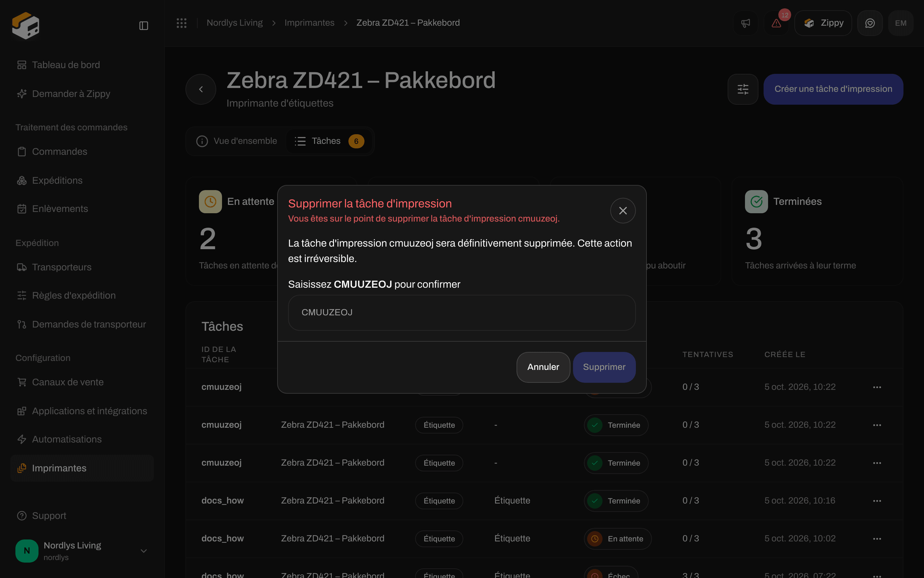The width and height of the screenshot is (924, 578).
Task: Select the Tâches tab
Action: [329, 141]
